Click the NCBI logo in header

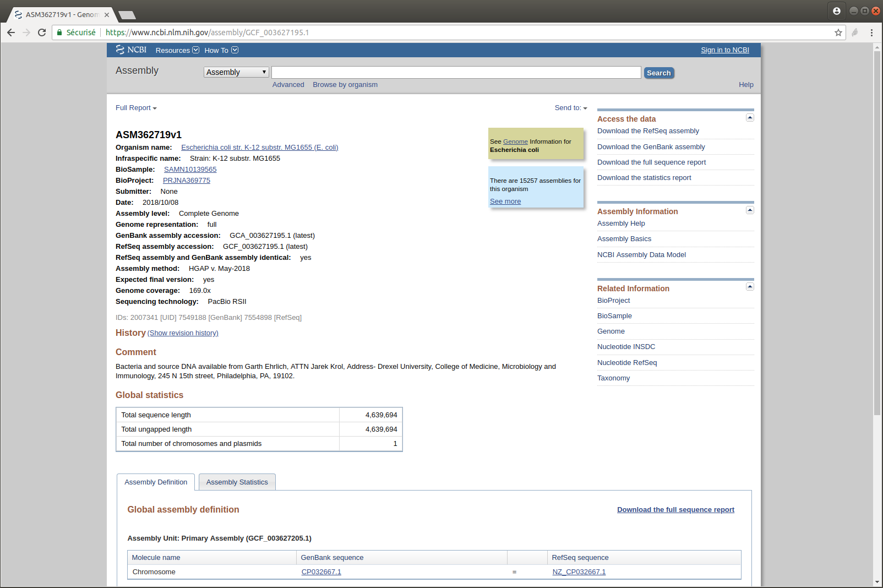click(131, 50)
